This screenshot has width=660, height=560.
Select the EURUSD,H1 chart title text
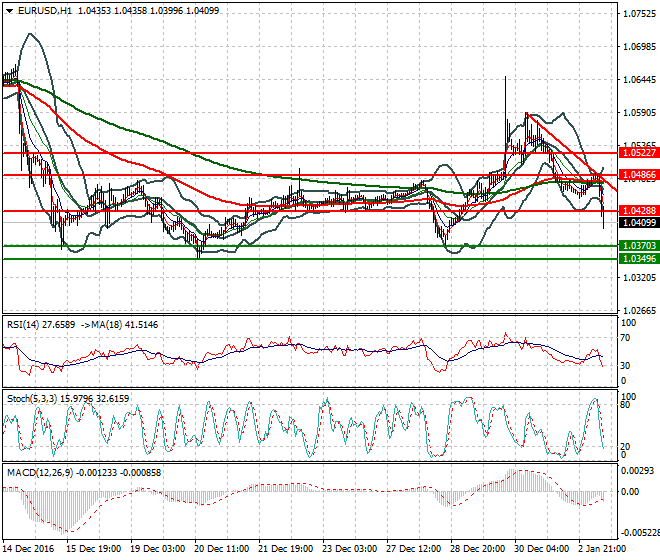click(45, 11)
